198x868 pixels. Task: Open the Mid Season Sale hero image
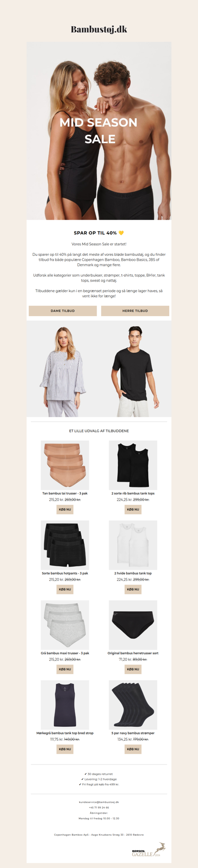(99, 131)
